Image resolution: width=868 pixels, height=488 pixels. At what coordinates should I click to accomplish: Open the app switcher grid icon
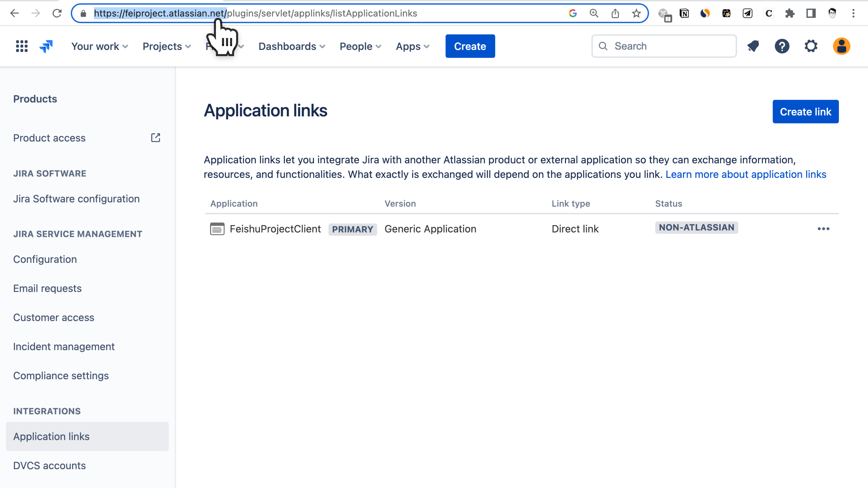(22, 46)
